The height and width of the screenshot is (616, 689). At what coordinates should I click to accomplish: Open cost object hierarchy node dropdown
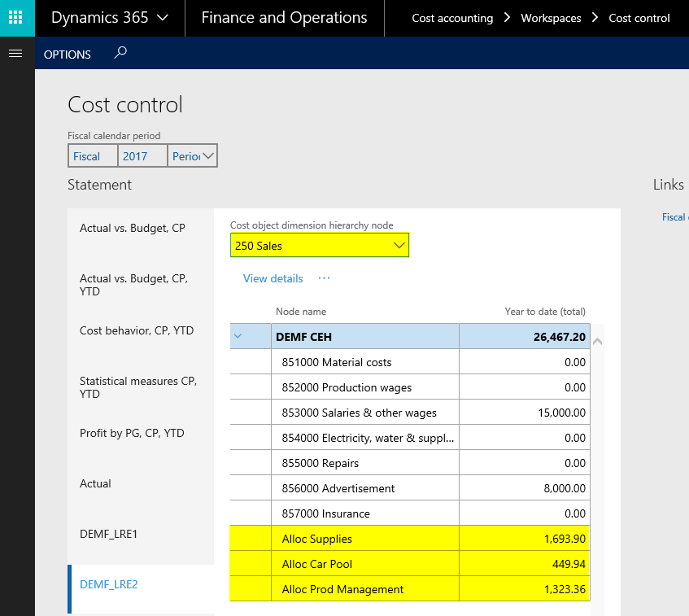tap(399, 245)
